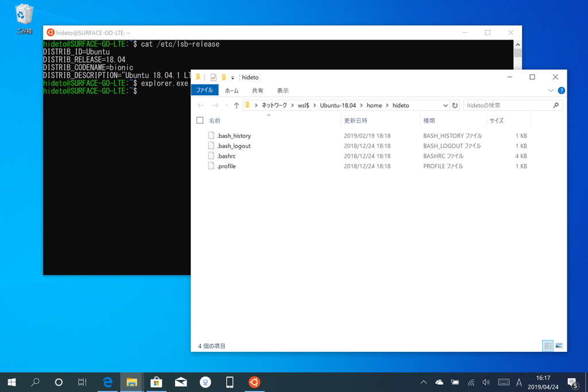Open Cortana search from the taskbar
The height and width of the screenshot is (392, 588).
coord(58,382)
